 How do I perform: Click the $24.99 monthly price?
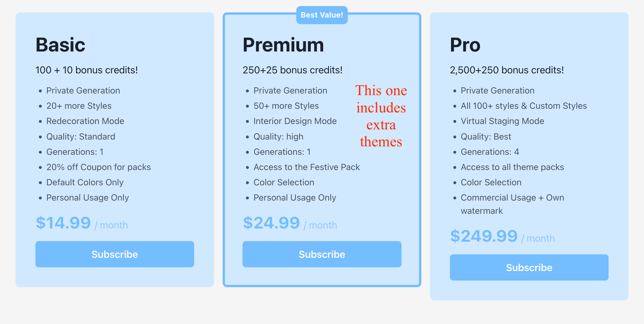point(290,223)
